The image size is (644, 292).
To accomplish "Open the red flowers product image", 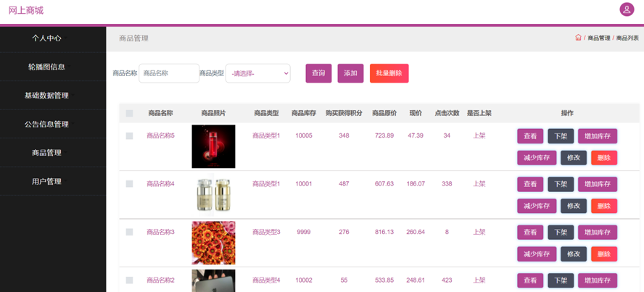I will coord(213,243).
